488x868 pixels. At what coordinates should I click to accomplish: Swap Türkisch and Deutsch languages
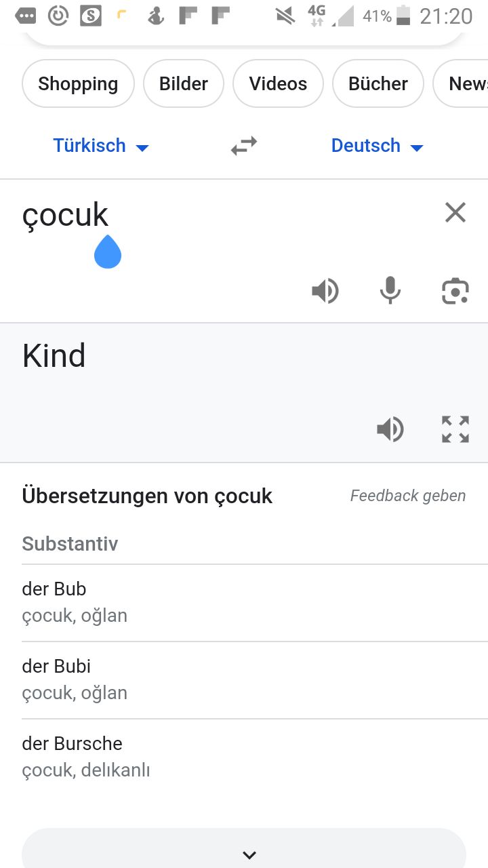point(244,146)
